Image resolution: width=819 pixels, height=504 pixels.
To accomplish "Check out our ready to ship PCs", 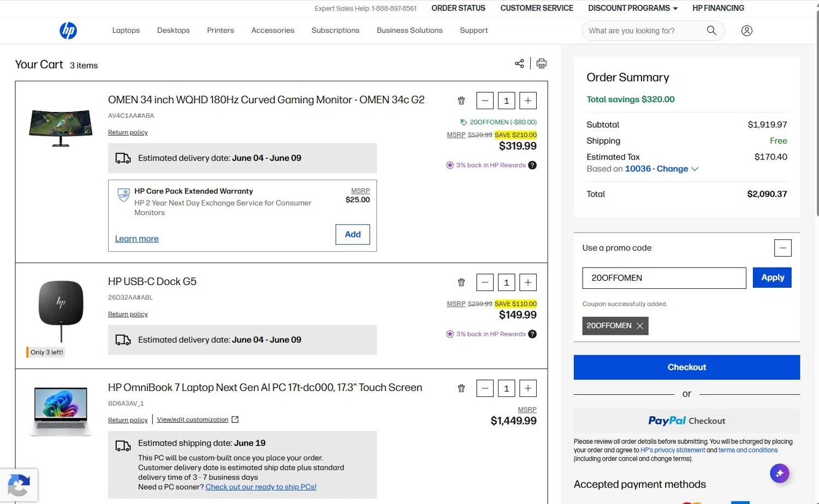I will point(261,487).
